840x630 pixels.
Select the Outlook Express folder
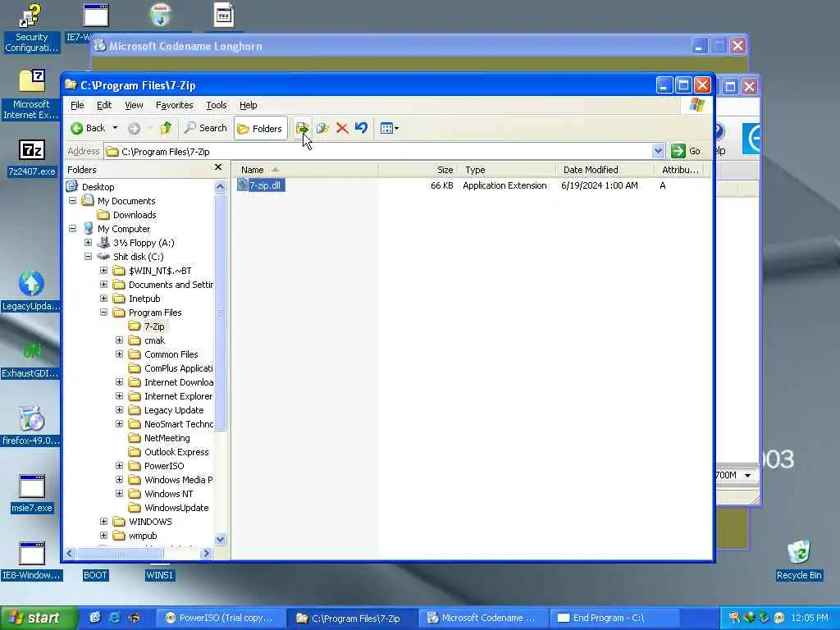(176, 452)
